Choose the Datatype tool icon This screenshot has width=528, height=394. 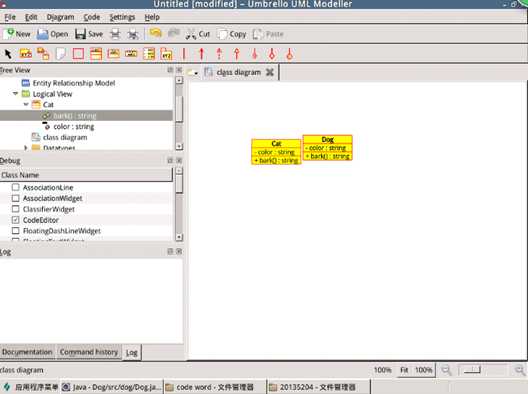(x=131, y=54)
